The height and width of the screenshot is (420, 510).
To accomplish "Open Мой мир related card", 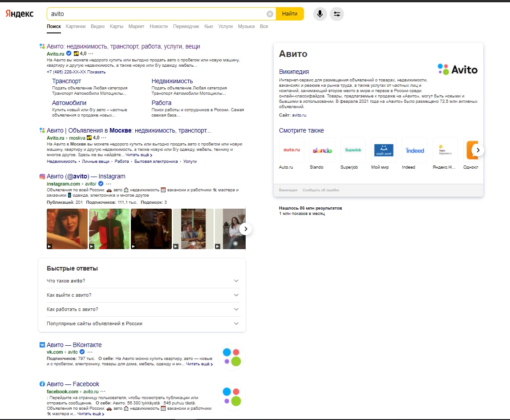I will pyautogui.click(x=384, y=153).
